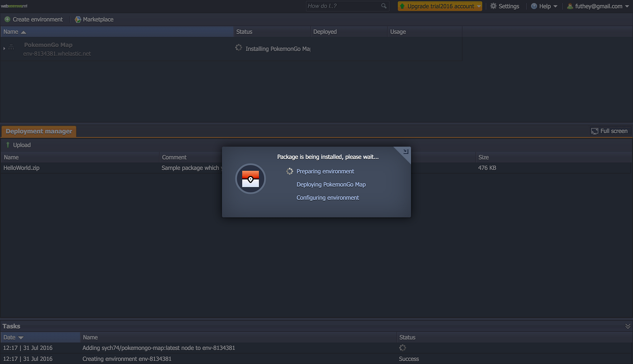Click the Upload button

tap(18, 145)
